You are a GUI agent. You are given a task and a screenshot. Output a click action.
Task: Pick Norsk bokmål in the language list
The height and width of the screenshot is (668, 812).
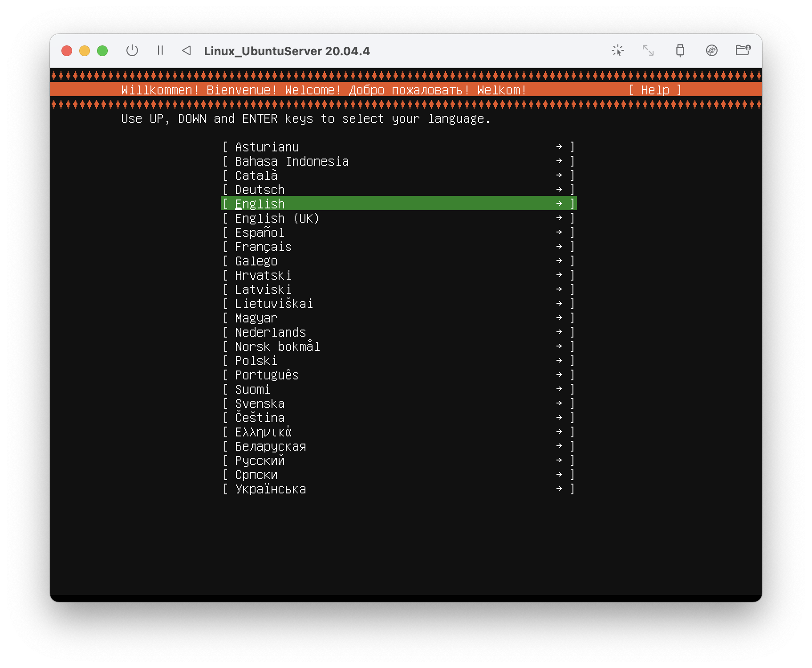pyautogui.click(x=399, y=346)
